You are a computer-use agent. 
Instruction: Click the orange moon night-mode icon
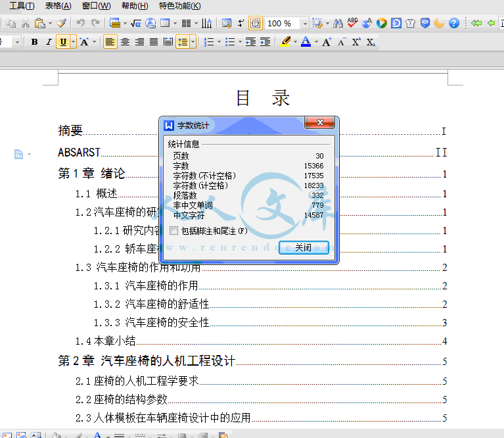439,23
